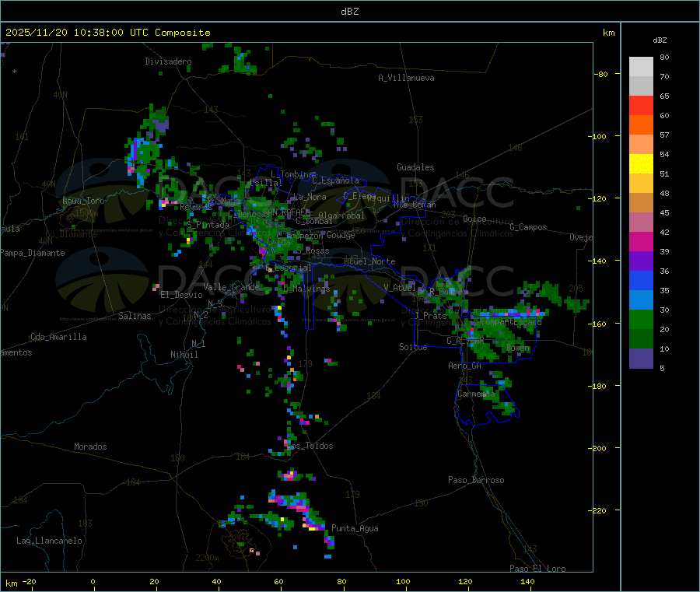The image size is (700, 592).
Task: Click the V_Atuel place label
Action: [x=401, y=288]
